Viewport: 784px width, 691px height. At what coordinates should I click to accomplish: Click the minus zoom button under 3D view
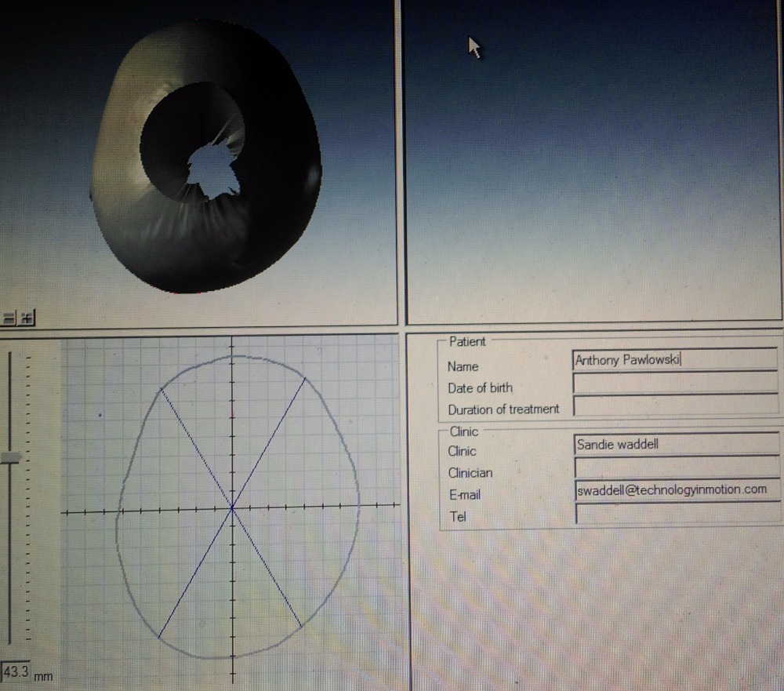pos(9,318)
